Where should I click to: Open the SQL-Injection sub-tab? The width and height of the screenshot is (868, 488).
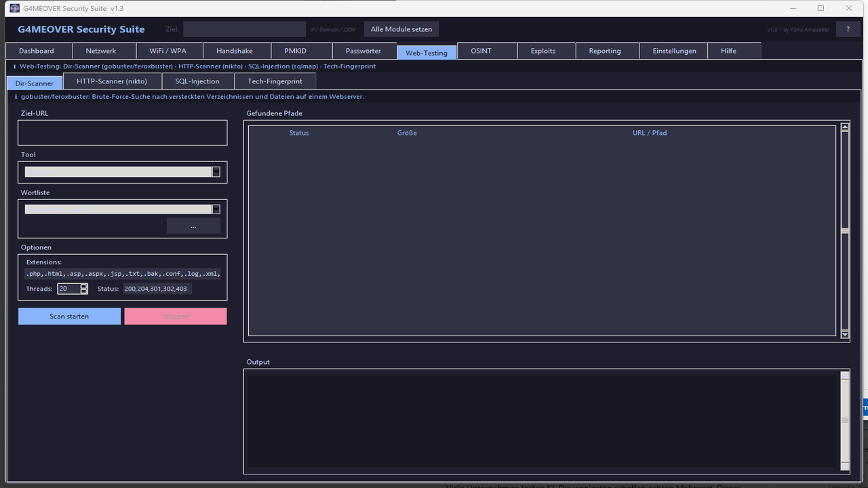click(197, 81)
